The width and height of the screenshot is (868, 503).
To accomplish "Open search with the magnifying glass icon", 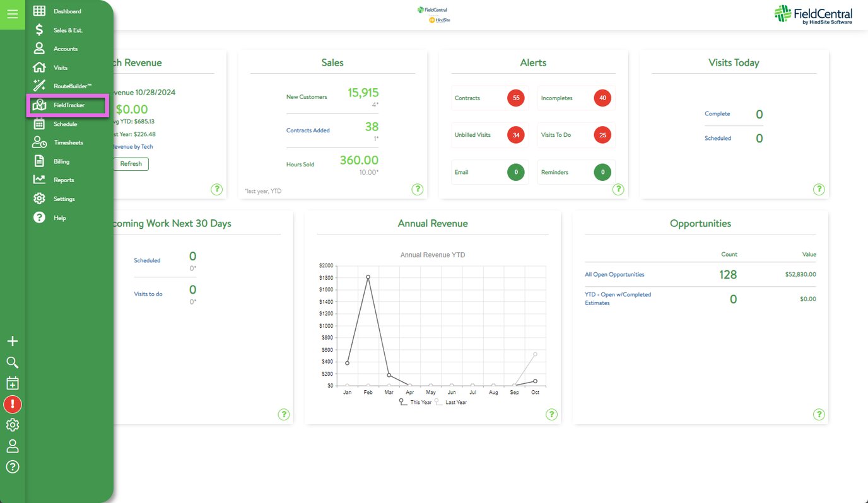I will click(13, 362).
